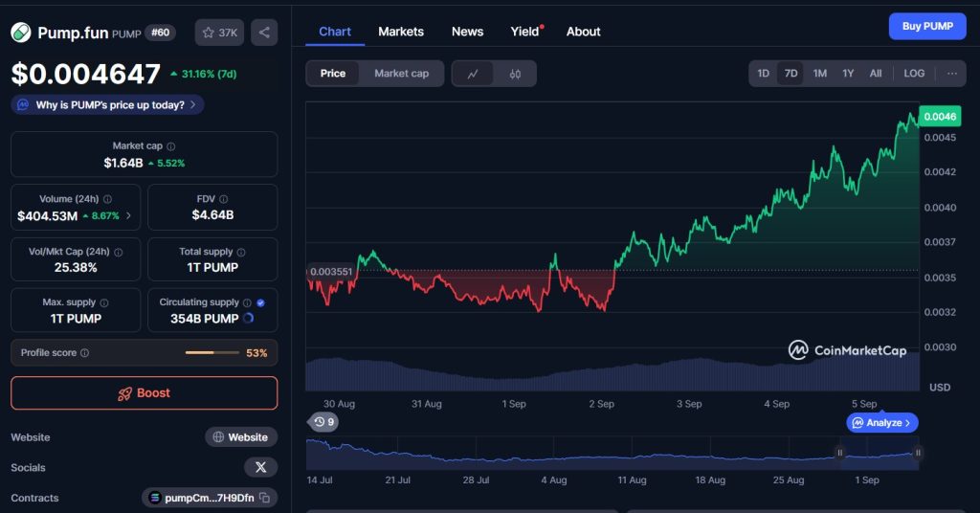Click the share icon next to watchlist

[x=264, y=33]
